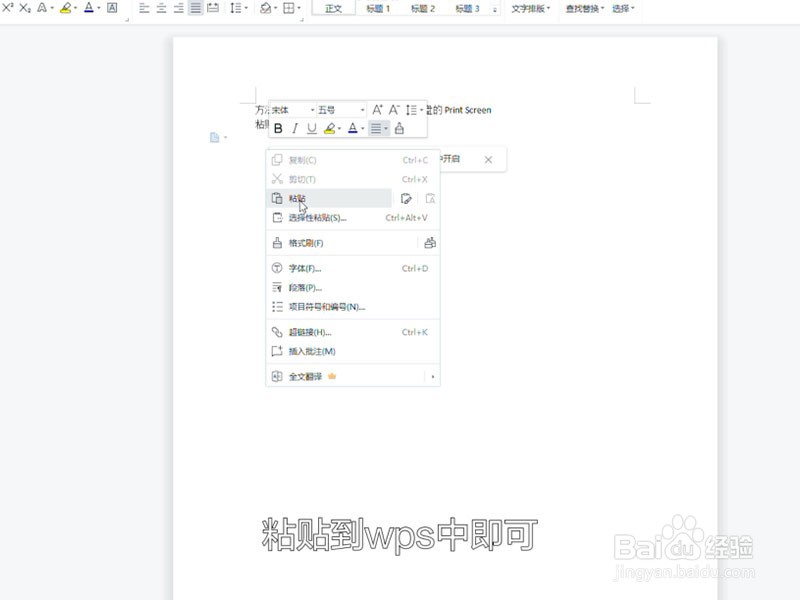Toggle underline in mini toolbar
Viewport: 800px width, 600px height.
click(x=312, y=128)
